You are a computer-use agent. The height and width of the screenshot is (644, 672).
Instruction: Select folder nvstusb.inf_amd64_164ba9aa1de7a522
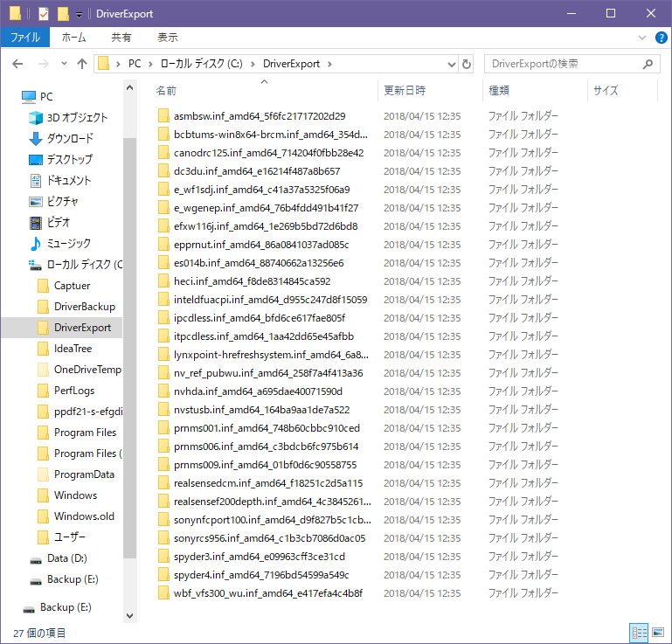click(x=261, y=410)
